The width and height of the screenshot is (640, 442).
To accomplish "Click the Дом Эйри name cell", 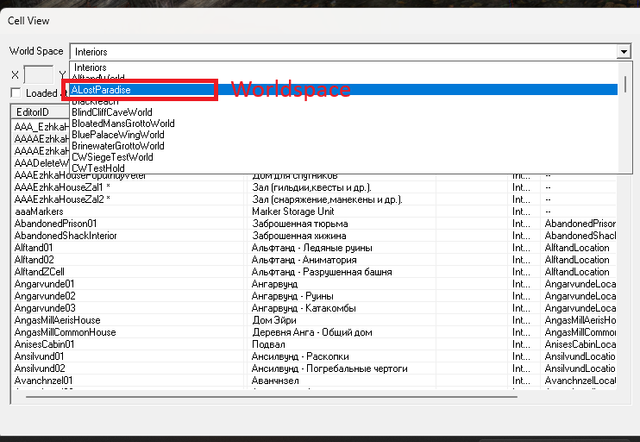I will tap(274, 320).
